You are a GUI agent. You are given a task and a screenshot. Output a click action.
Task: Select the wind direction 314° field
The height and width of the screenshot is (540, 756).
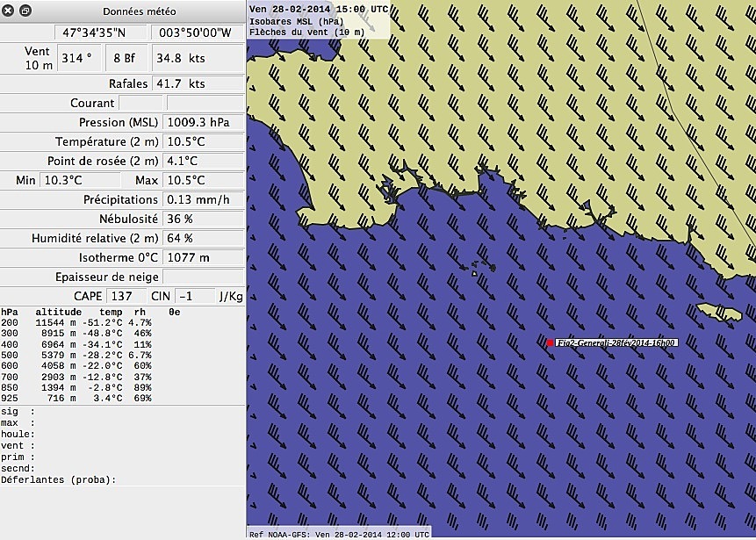(78, 58)
